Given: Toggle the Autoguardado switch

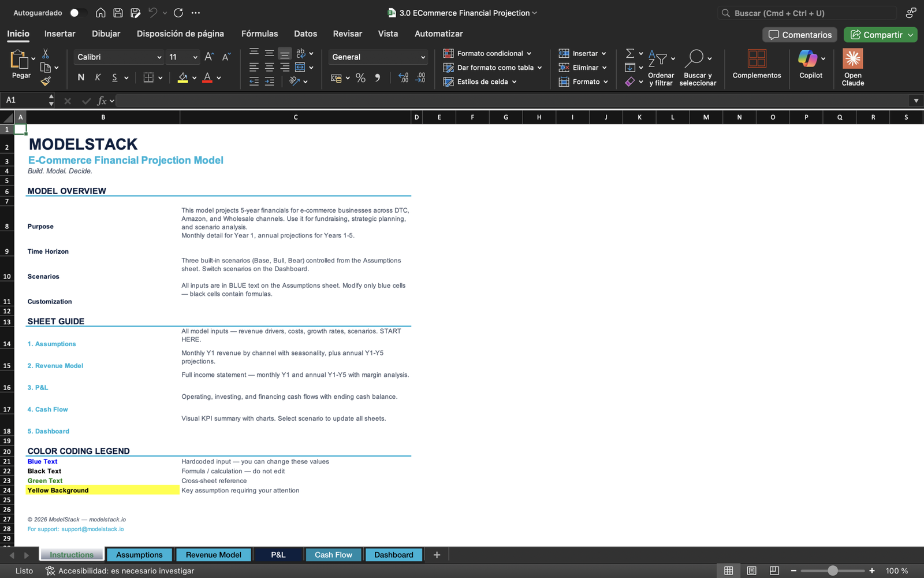Looking at the screenshot, I should [x=78, y=13].
